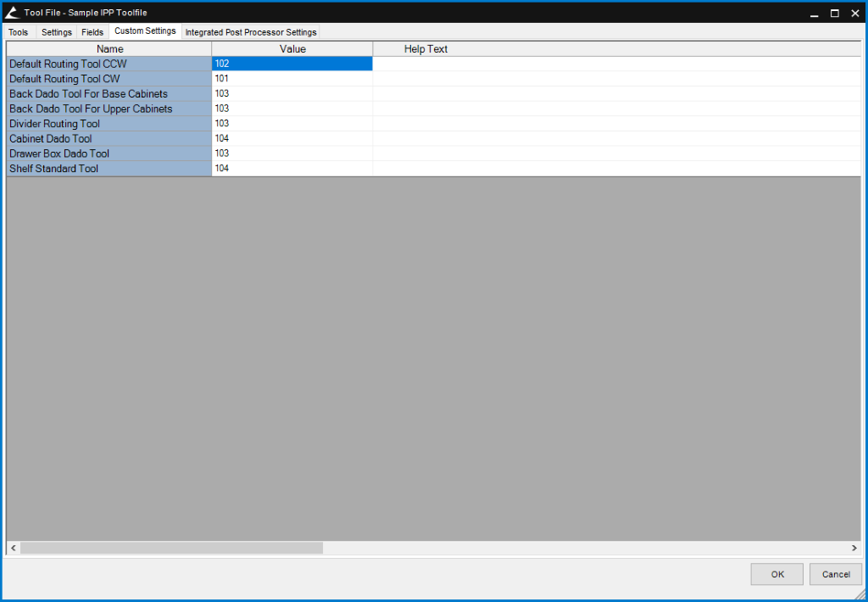Viewport: 868px width, 602px height.
Task: Click the application logo in the title bar
Action: coord(12,12)
